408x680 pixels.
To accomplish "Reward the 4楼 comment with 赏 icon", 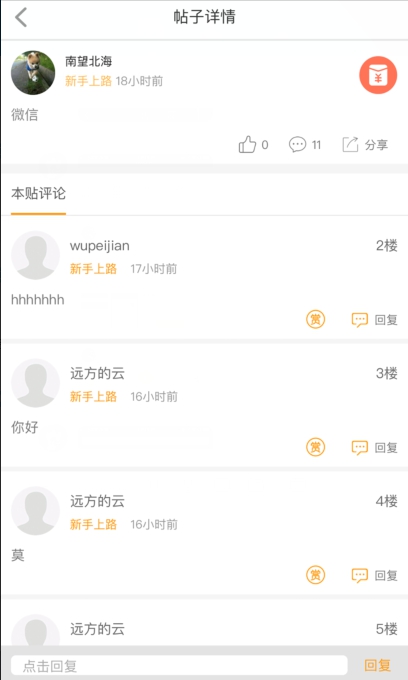I will coord(316,575).
